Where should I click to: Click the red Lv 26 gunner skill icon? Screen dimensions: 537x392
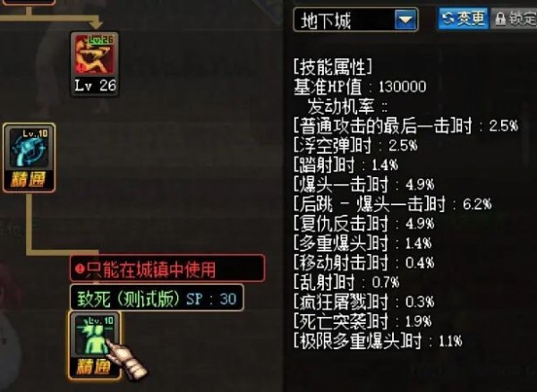[x=95, y=55]
